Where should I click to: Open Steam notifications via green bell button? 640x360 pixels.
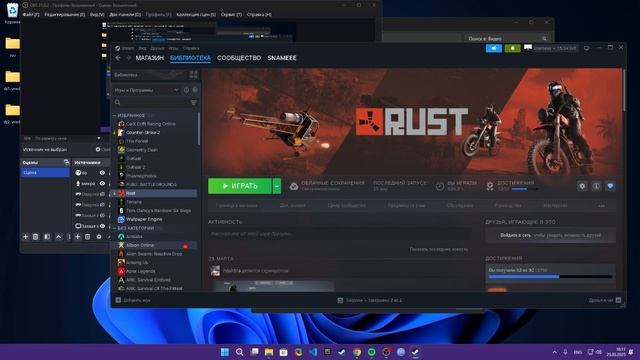pyautogui.click(x=512, y=48)
